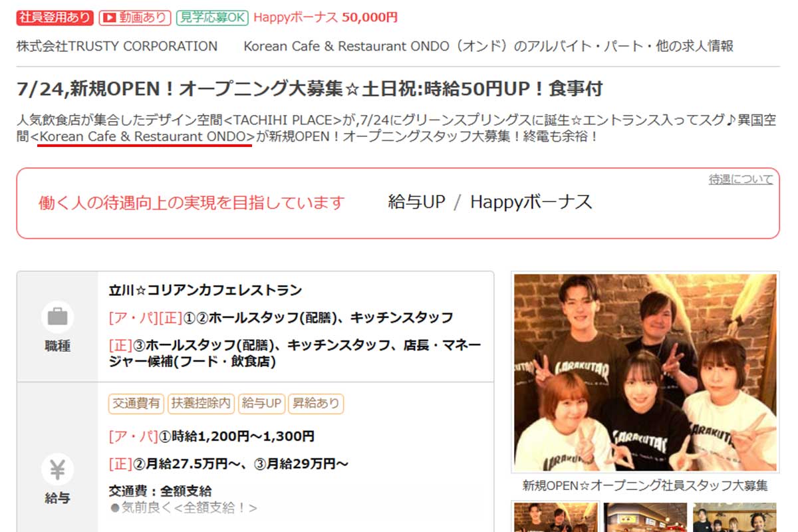
Task: Click the Happyボーナス 50,000円 label
Action: pyautogui.click(x=326, y=18)
